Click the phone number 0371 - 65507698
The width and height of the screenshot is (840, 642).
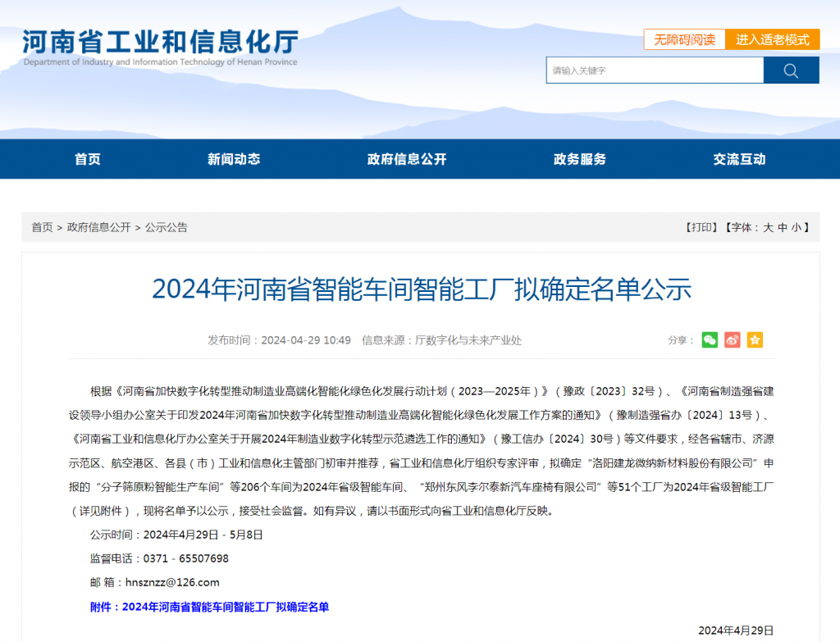pyautogui.click(x=186, y=558)
